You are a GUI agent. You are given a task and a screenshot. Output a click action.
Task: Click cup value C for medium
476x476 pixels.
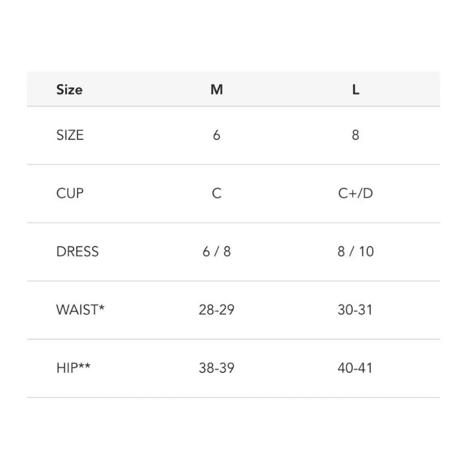click(x=217, y=193)
